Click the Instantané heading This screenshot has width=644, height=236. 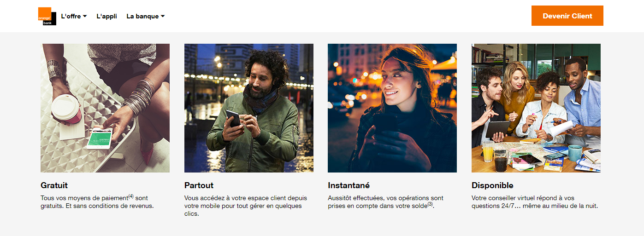[x=349, y=185]
